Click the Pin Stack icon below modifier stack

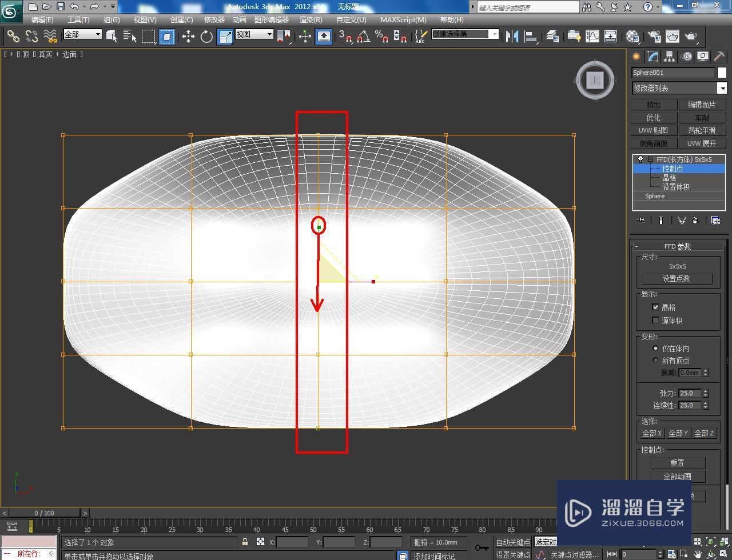(640, 220)
